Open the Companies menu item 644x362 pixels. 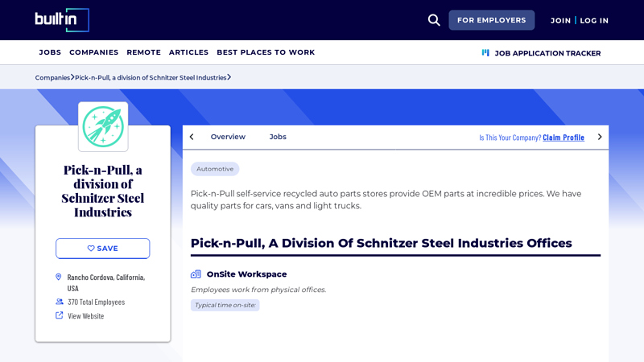point(93,52)
